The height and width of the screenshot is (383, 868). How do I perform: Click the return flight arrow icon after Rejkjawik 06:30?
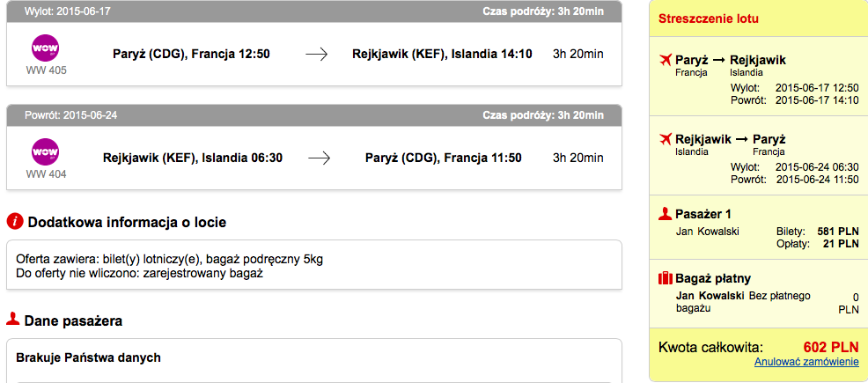[319, 158]
